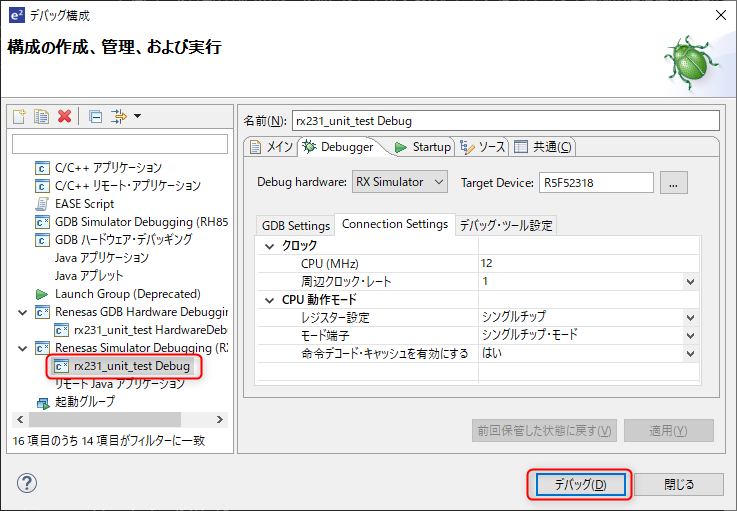Screen dimensions: 737x511
Task: Click the 適用(Y) apply button
Action: [668, 431]
